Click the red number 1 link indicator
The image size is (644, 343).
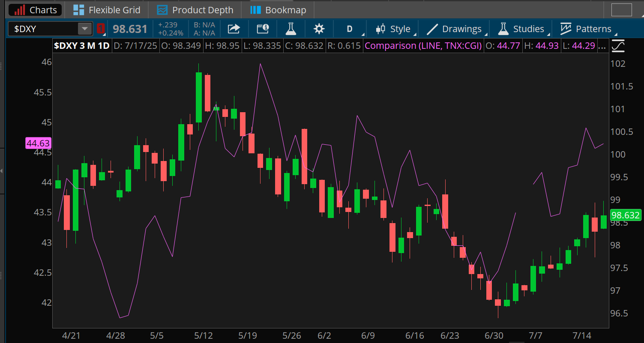click(x=100, y=29)
